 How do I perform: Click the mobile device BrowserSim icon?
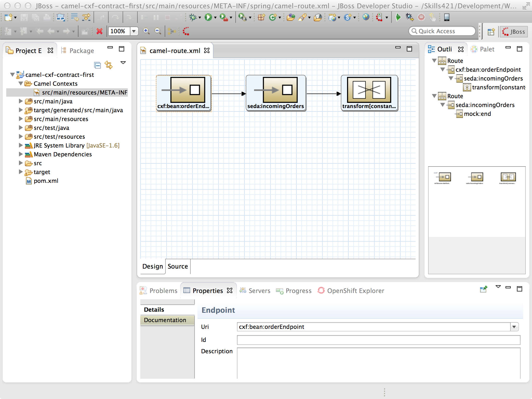pyautogui.click(x=447, y=17)
